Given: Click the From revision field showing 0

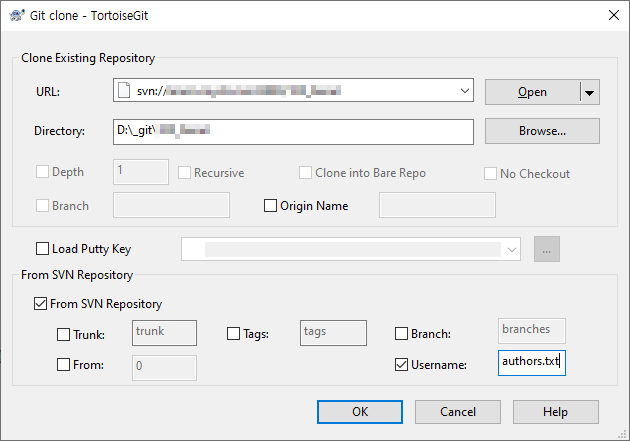Looking at the screenshot, I should click(164, 368).
